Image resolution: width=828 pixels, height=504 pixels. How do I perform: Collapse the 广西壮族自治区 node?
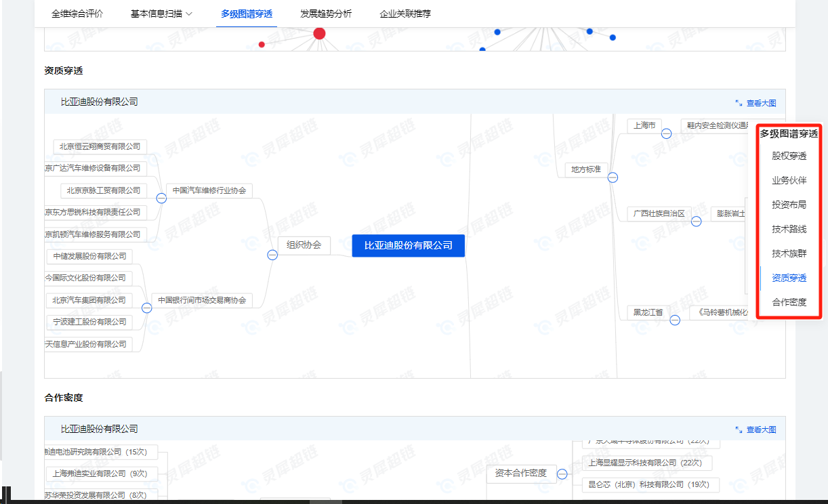point(696,222)
